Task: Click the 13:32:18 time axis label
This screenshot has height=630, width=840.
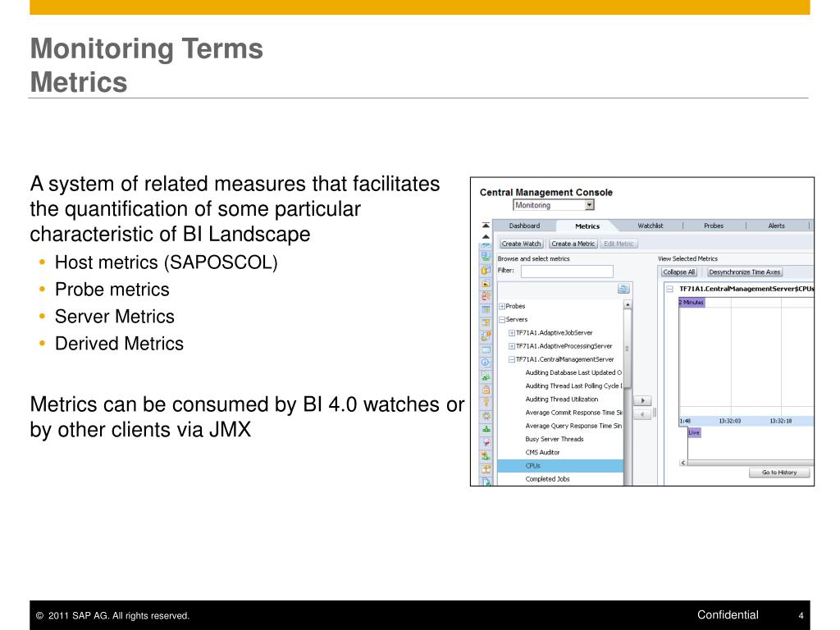Action: point(781,422)
